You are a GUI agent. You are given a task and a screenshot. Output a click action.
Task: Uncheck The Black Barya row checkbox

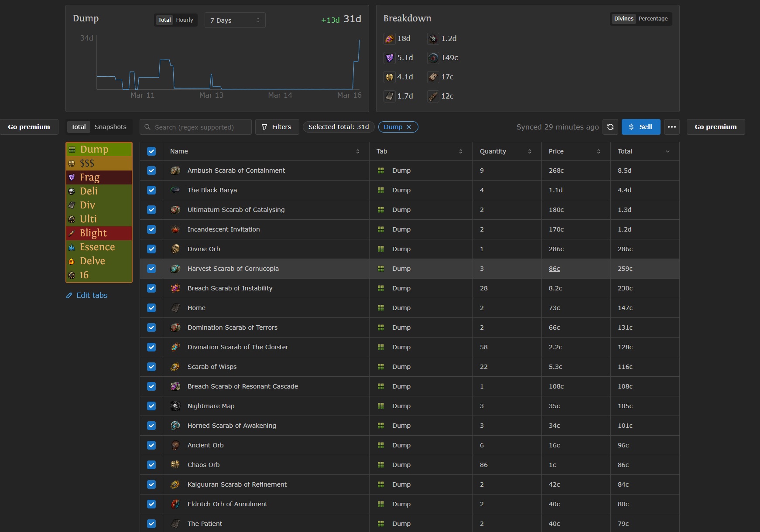tap(151, 190)
